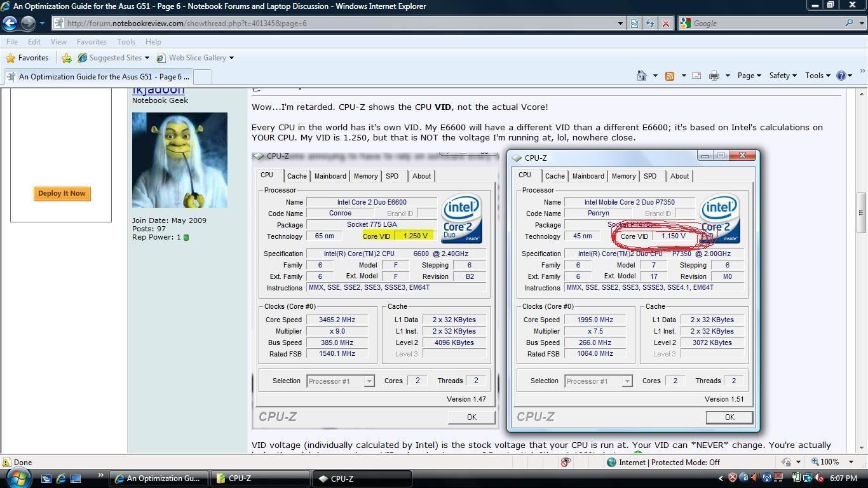Click the Intel Core 2 logo in front CPU-Z
The width and height of the screenshot is (868, 488).
[719, 219]
